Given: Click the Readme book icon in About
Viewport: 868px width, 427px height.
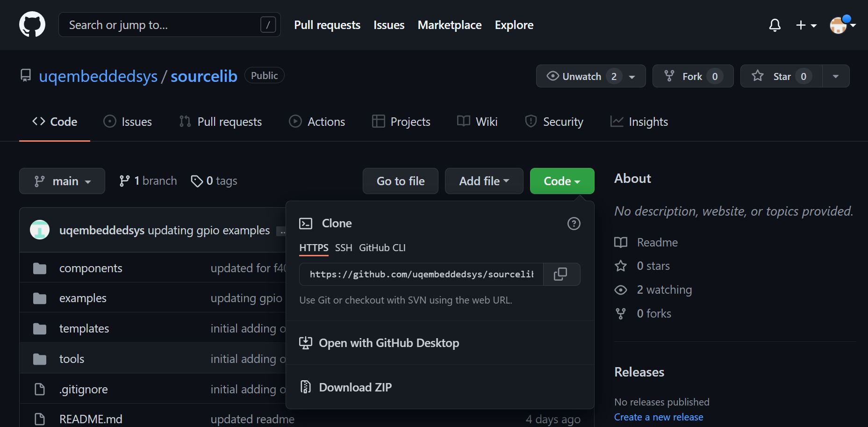Looking at the screenshot, I should point(621,242).
